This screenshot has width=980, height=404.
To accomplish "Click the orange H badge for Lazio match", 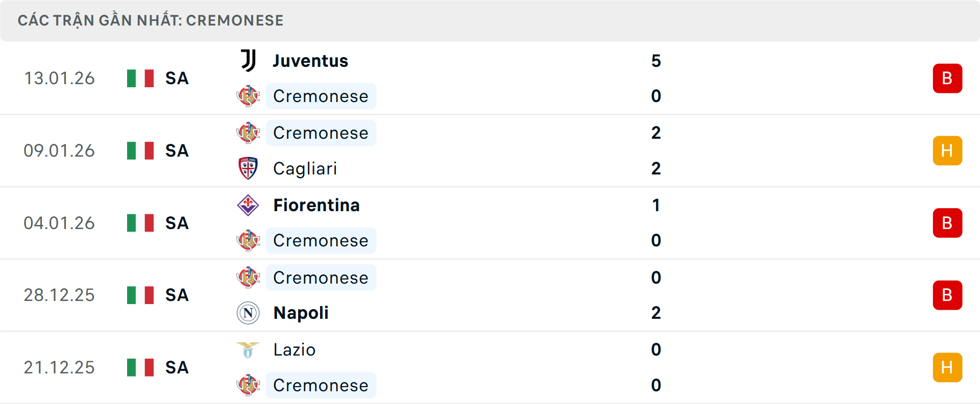I will tap(947, 367).
